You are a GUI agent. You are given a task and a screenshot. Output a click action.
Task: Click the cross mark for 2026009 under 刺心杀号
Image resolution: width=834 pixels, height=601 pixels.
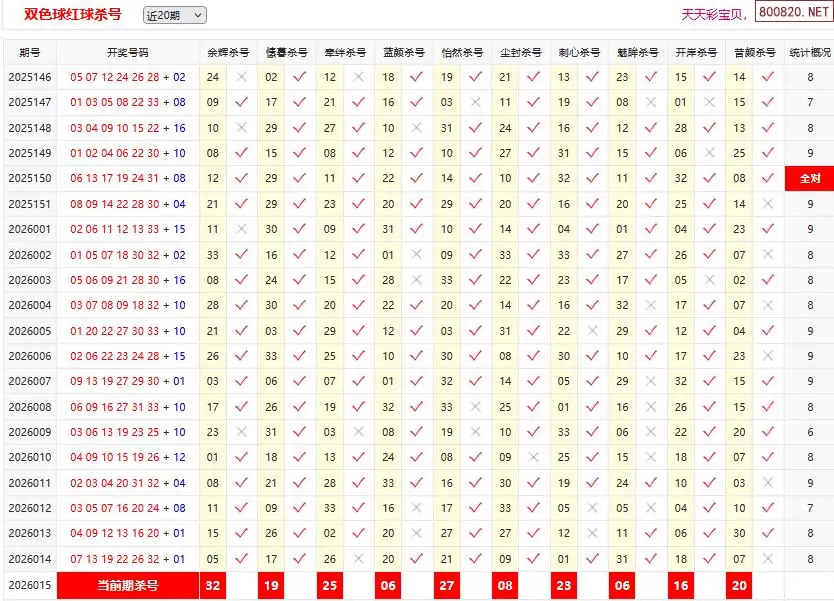point(592,432)
